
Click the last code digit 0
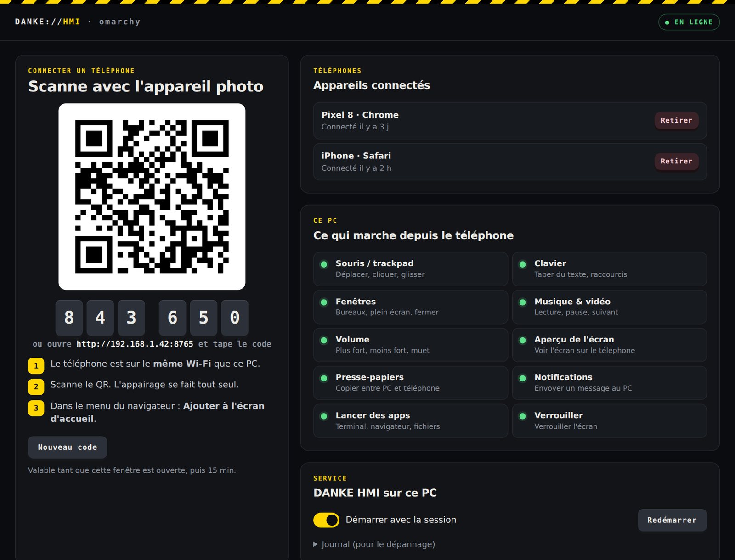point(235,318)
